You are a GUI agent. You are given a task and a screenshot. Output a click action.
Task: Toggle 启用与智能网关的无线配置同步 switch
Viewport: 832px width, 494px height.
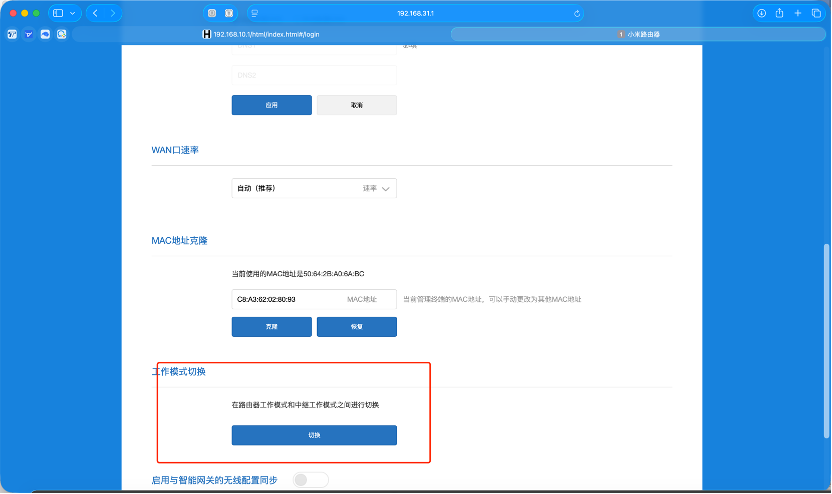coord(310,480)
